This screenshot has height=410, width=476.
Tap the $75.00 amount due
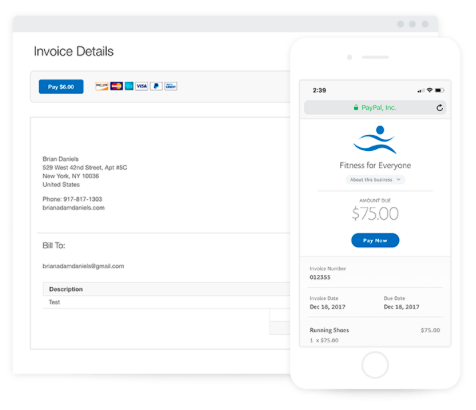375,213
